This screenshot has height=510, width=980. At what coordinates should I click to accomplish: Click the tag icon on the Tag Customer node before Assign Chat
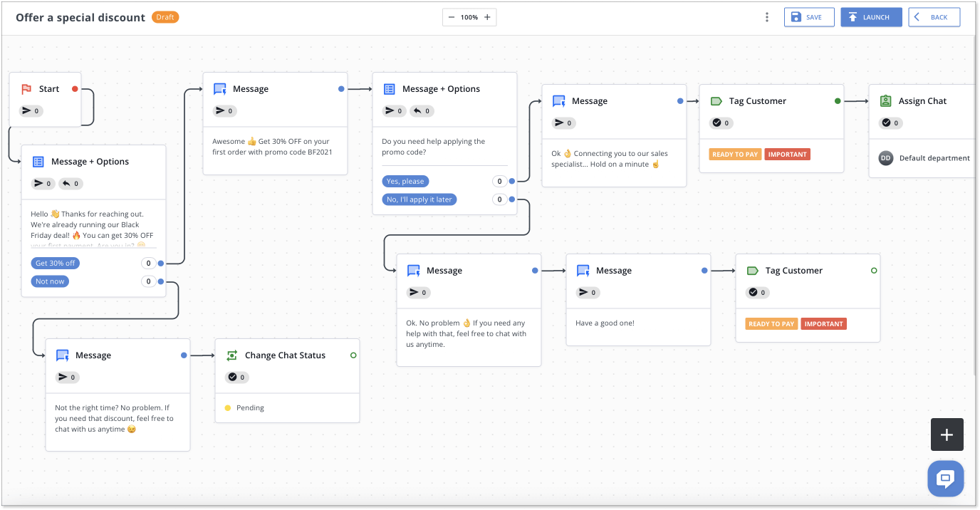tap(716, 101)
